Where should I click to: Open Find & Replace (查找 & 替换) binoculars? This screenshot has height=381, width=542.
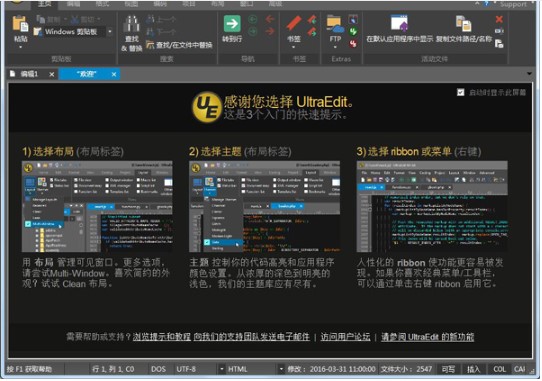pos(132,24)
